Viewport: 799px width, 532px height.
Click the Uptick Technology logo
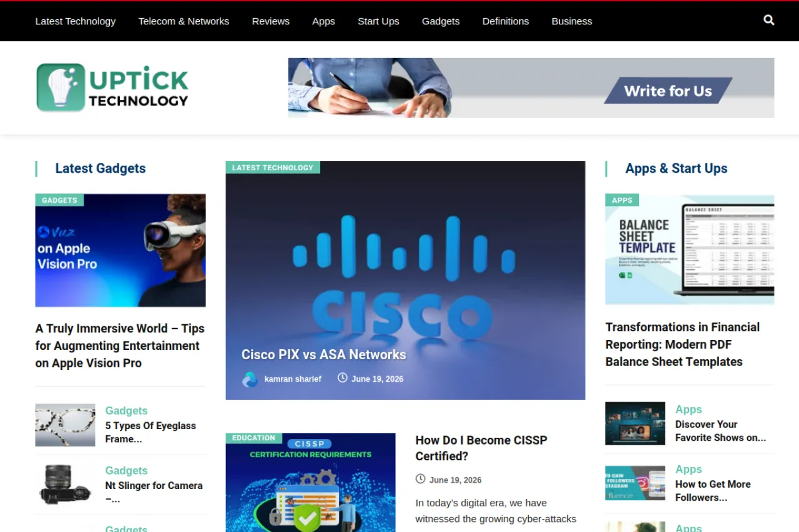point(112,87)
